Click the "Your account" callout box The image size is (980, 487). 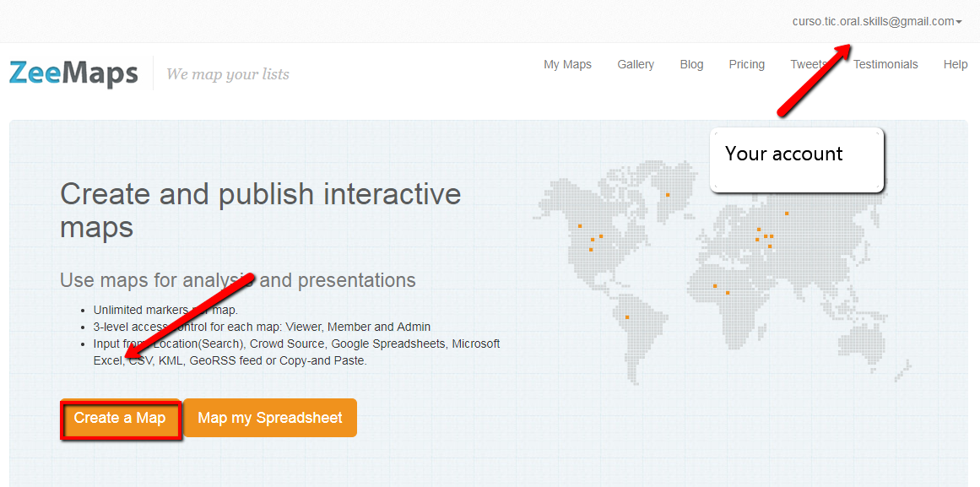click(796, 159)
